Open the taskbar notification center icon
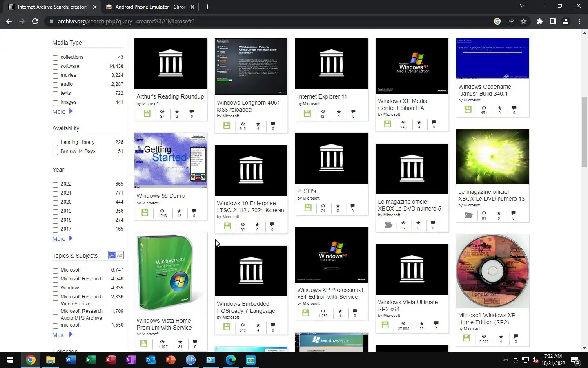The height and width of the screenshot is (368, 588). pos(575,360)
